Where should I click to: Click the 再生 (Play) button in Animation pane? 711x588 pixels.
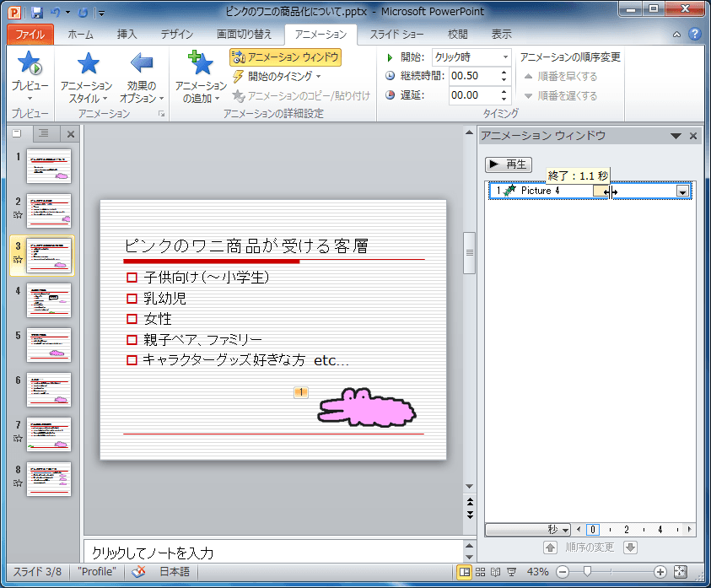point(509,165)
